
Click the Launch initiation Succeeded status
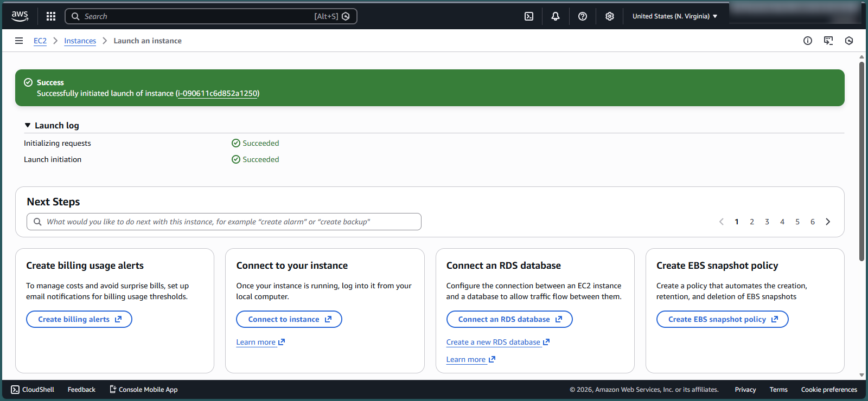coord(256,159)
